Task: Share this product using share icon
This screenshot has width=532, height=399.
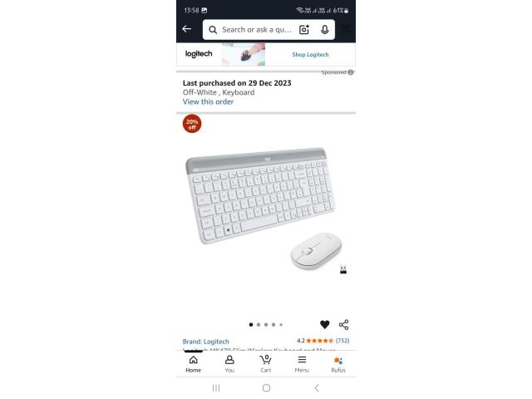Action: point(343,325)
